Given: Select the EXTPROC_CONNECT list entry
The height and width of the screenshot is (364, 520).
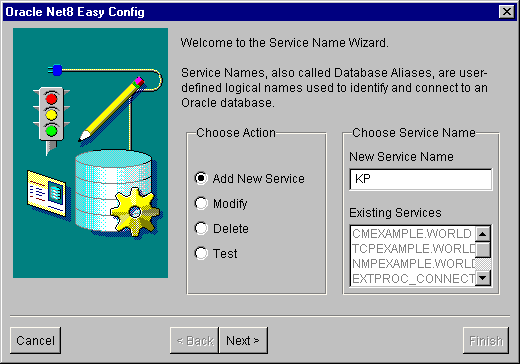Looking at the screenshot, I should pyautogui.click(x=413, y=278).
